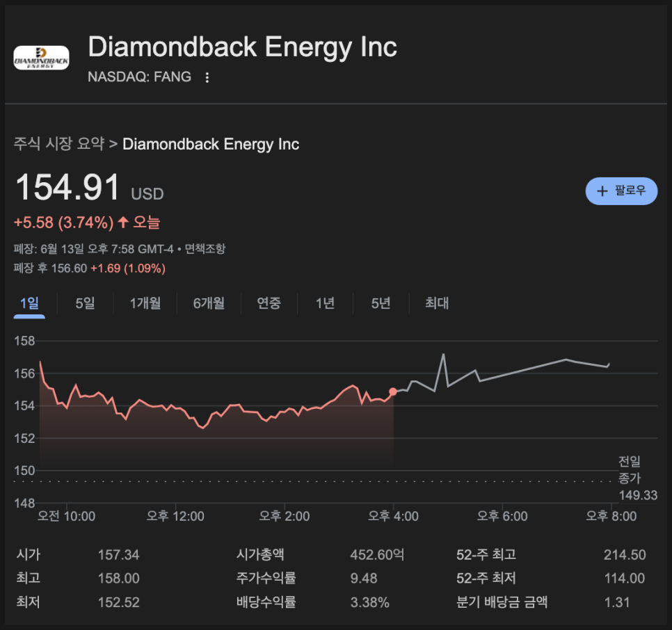This screenshot has height=630, width=672.
Task: Click the Diamondback Energy Inc title
Action: (243, 47)
